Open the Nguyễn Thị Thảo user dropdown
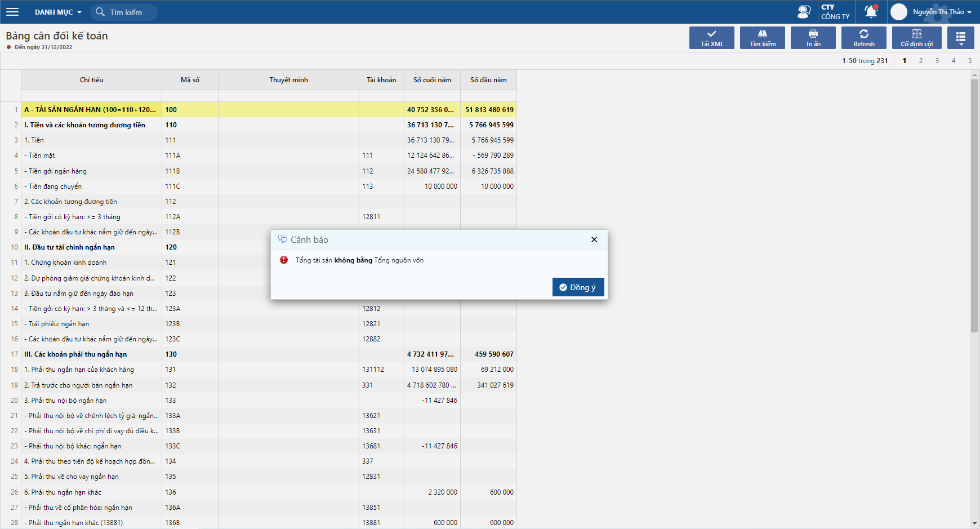This screenshot has width=980, height=529. click(x=941, y=12)
